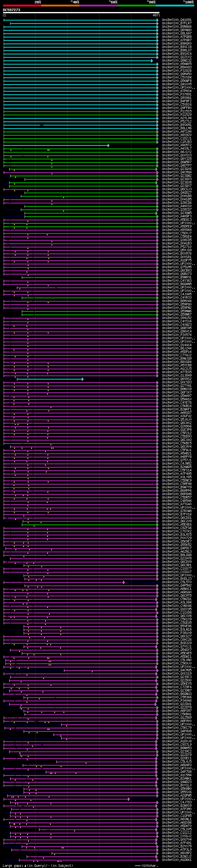This screenshot has height=868, width=197.
Task: Open hit UniRef100_B9WH31
Action: 176,277
